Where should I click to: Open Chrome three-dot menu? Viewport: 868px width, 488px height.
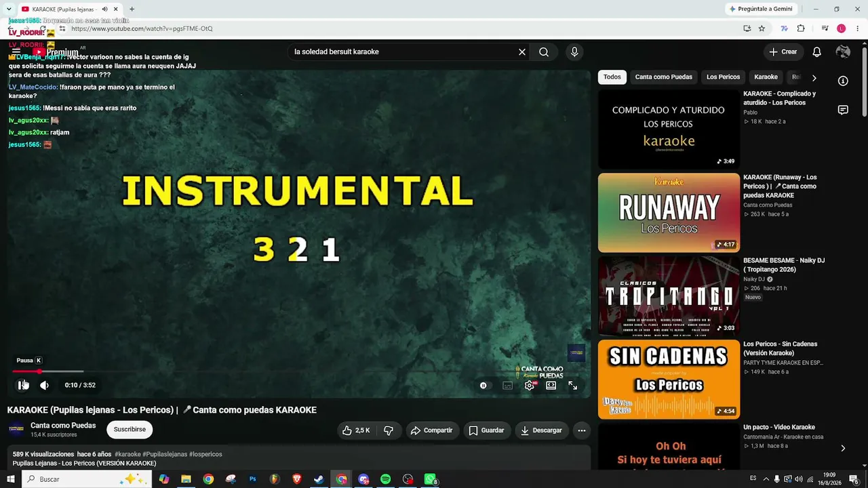(x=857, y=28)
